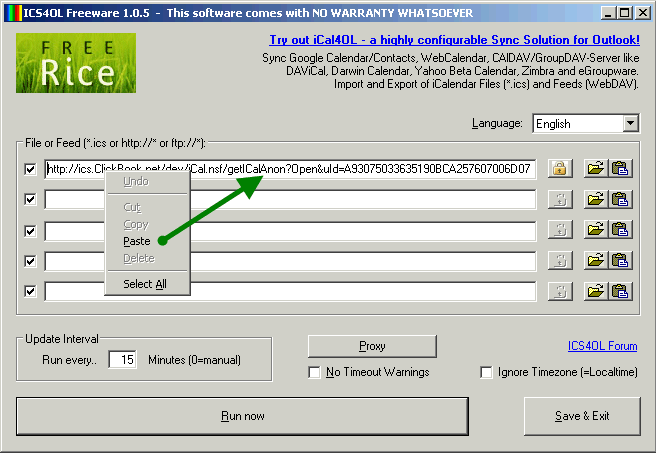Paste clipboard into third feed row using clipboard icon
The image size is (656, 453).
pos(620,230)
